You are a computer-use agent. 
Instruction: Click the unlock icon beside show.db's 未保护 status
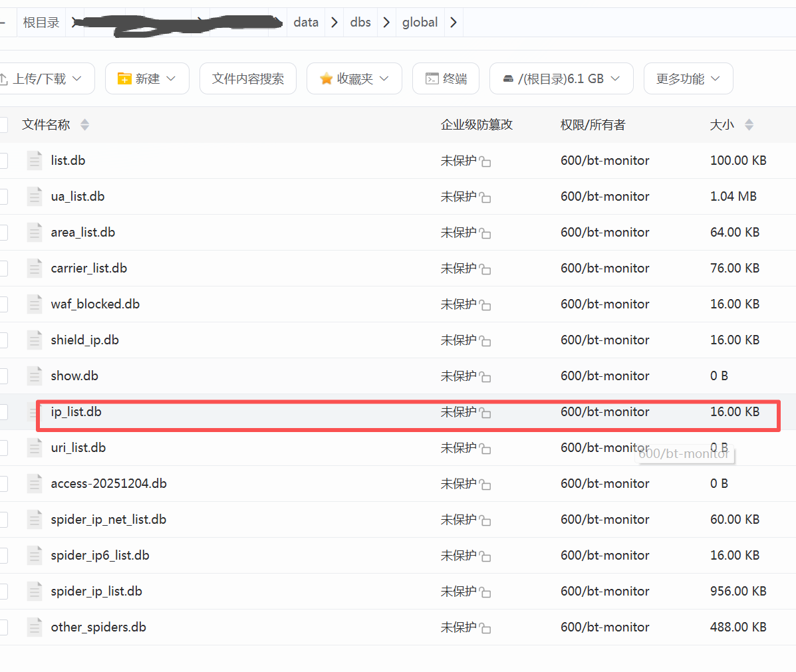point(486,377)
